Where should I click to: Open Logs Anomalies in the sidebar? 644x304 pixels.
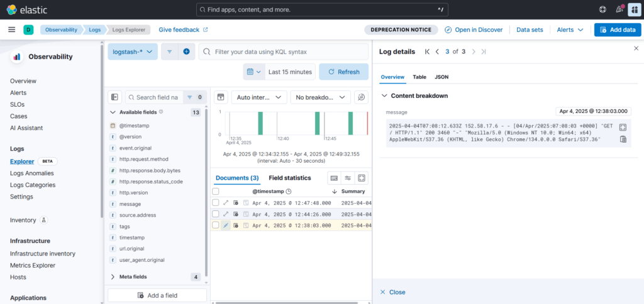coord(32,173)
